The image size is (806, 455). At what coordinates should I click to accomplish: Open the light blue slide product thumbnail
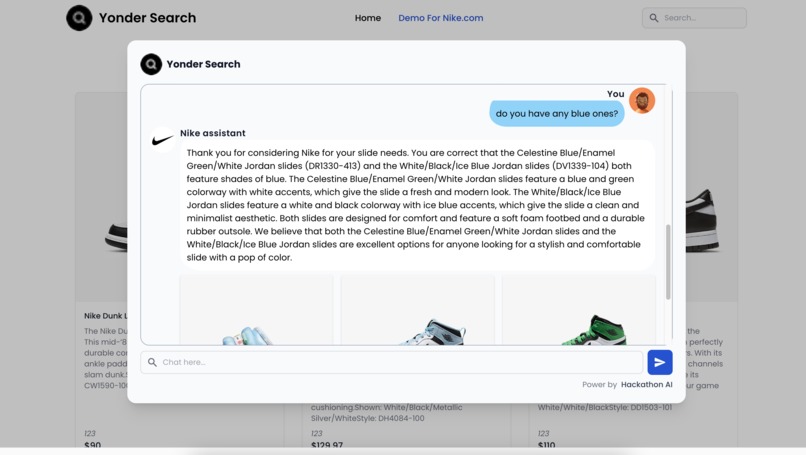257,310
